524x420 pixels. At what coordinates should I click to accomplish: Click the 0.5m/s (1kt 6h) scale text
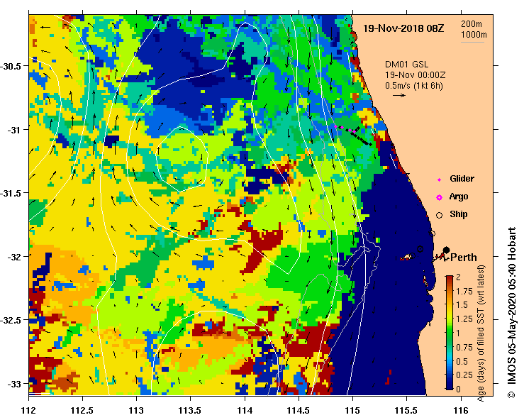point(413,86)
